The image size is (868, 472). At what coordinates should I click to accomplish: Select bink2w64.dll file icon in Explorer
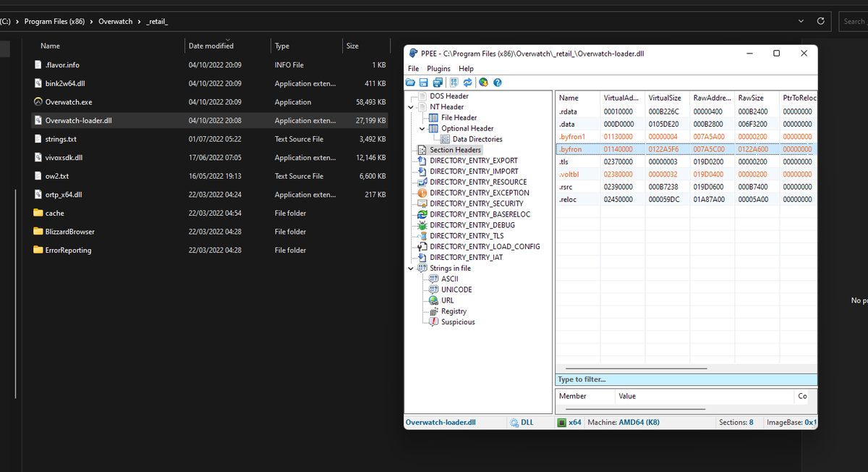point(38,83)
